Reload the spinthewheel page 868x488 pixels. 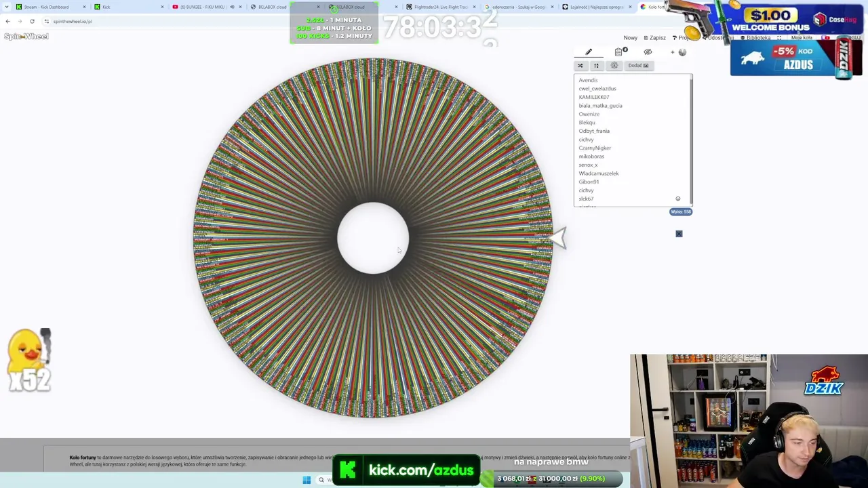32,21
